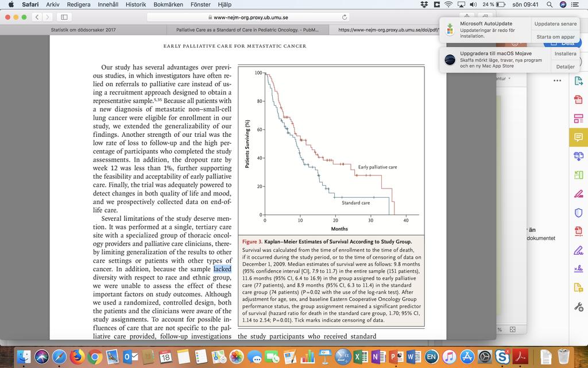Open AirPlay display menu in menu bar
Image resolution: width=588 pixels, height=368 pixels.
(x=461, y=5)
